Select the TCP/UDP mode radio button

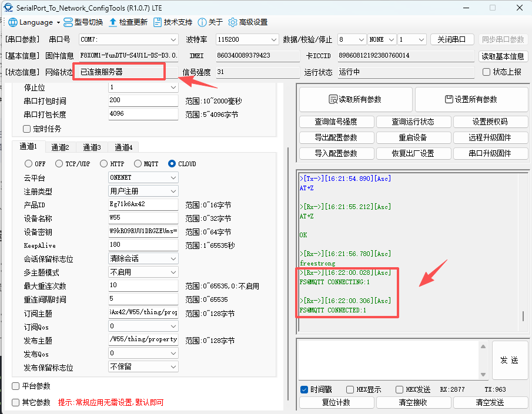[59, 164]
